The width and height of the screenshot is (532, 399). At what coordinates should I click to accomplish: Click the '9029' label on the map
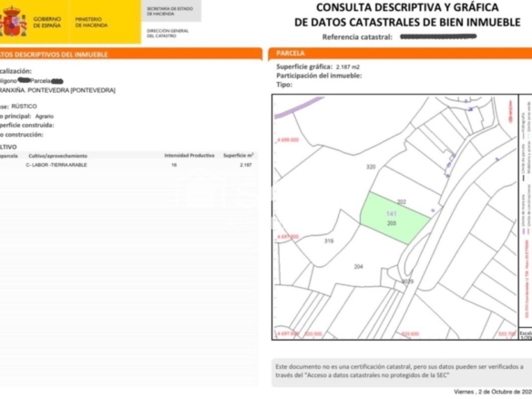coord(407,281)
